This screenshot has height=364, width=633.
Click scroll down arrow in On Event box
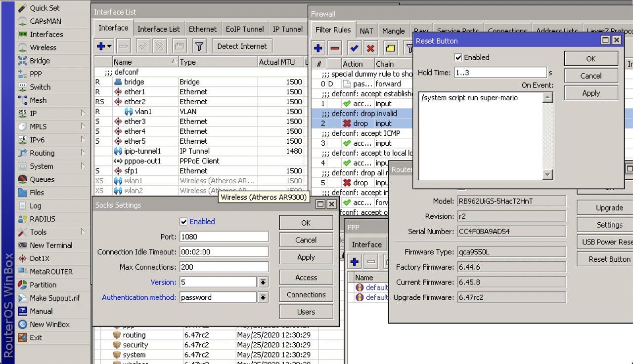(x=547, y=175)
